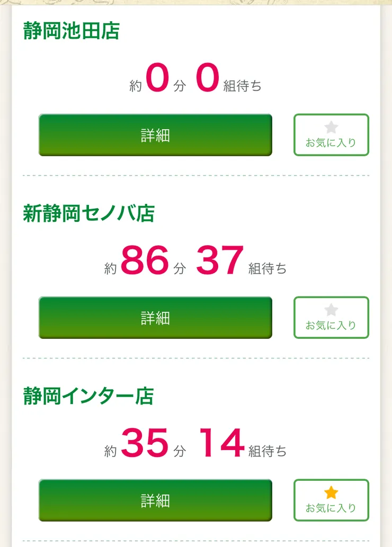This screenshot has width=392, height=547.
Task: Click 静岡池田店's 0 minute wait number
Action: tap(157, 78)
